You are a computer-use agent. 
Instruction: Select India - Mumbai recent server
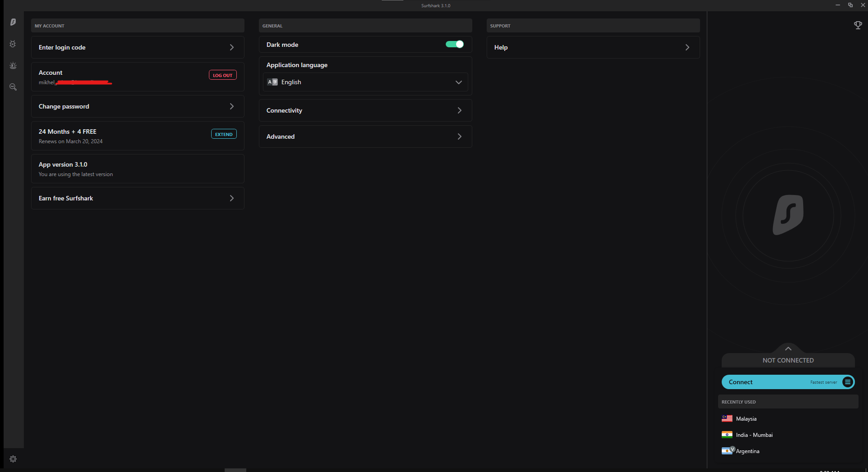point(754,435)
